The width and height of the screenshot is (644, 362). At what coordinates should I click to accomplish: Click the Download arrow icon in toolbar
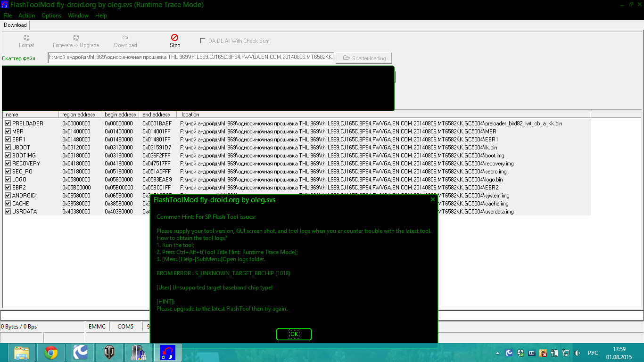[125, 38]
